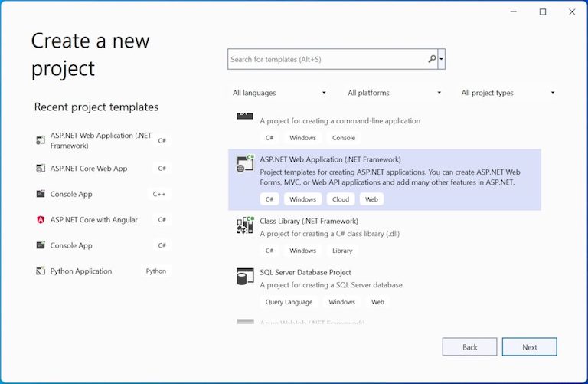
Task: Focus the Search for templates field
Action: coord(328,59)
